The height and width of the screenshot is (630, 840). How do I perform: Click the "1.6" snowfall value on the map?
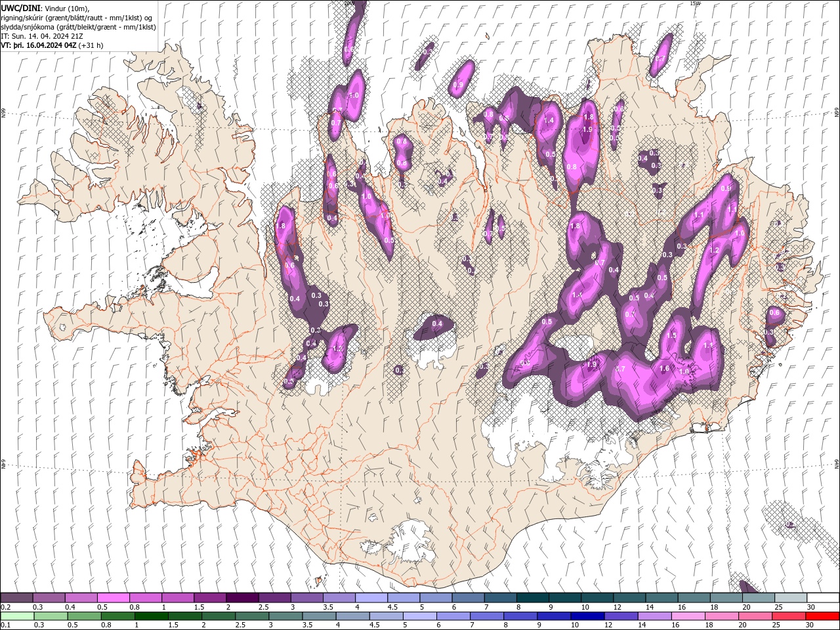664,369
